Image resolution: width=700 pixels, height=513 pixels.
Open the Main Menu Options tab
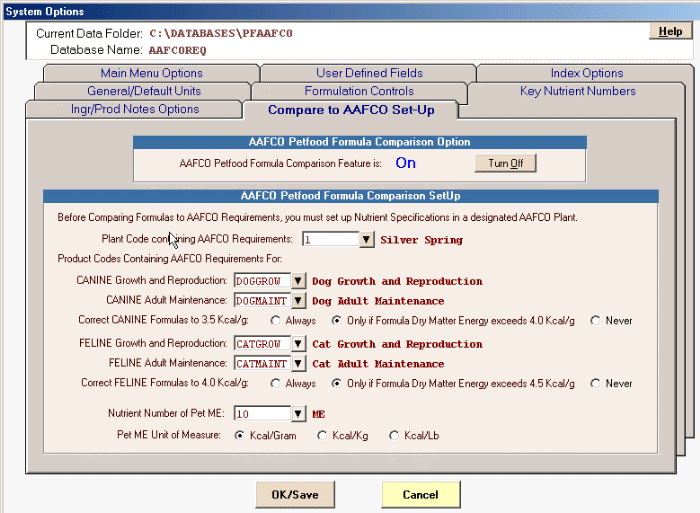pos(151,73)
